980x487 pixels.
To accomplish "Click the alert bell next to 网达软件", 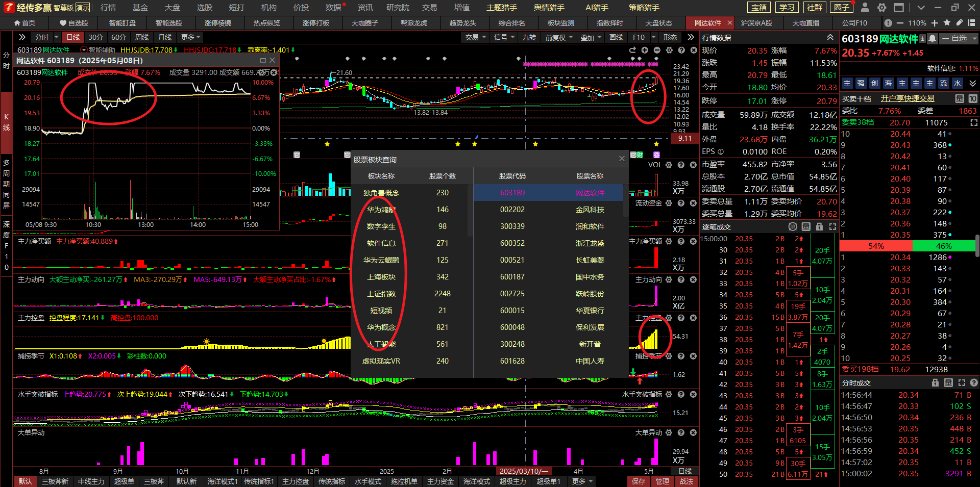I will click(933, 39).
